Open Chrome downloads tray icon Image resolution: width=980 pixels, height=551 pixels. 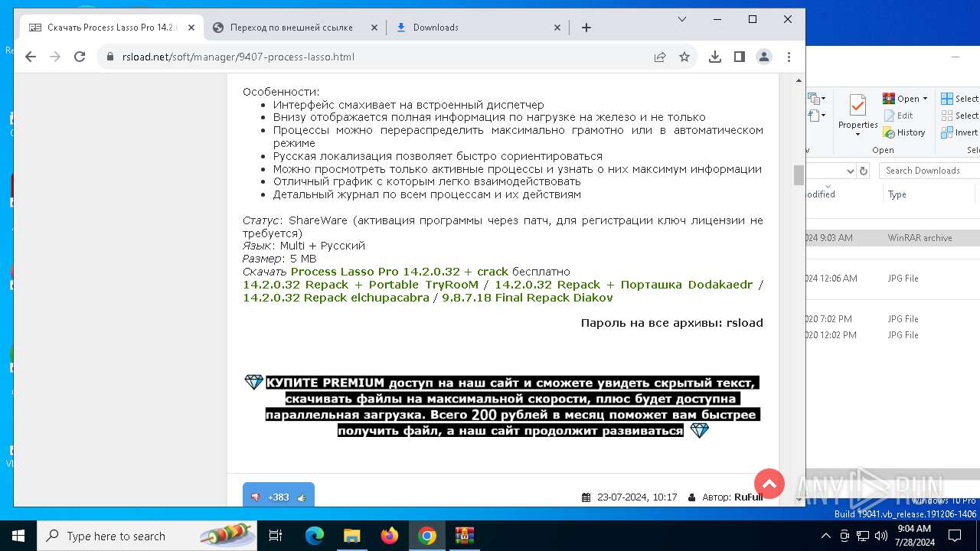[715, 57]
